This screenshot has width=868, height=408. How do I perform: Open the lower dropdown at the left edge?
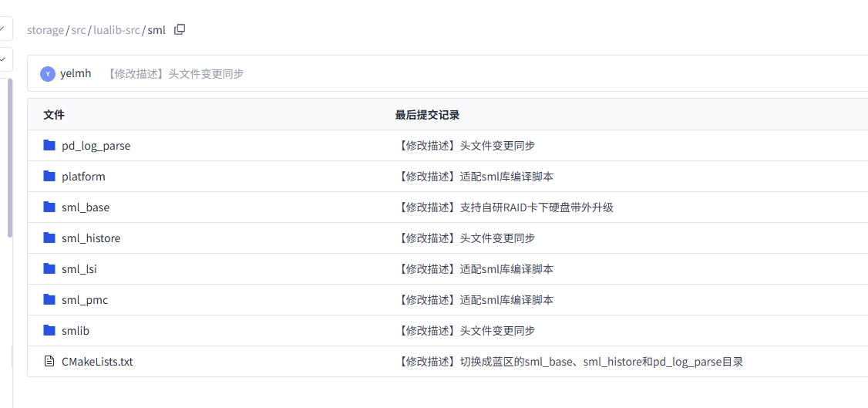click(x=4, y=59)
